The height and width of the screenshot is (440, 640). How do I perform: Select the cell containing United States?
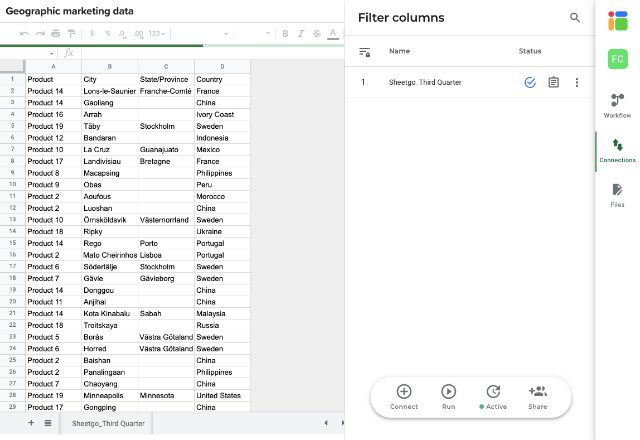(x=222, y=396)
